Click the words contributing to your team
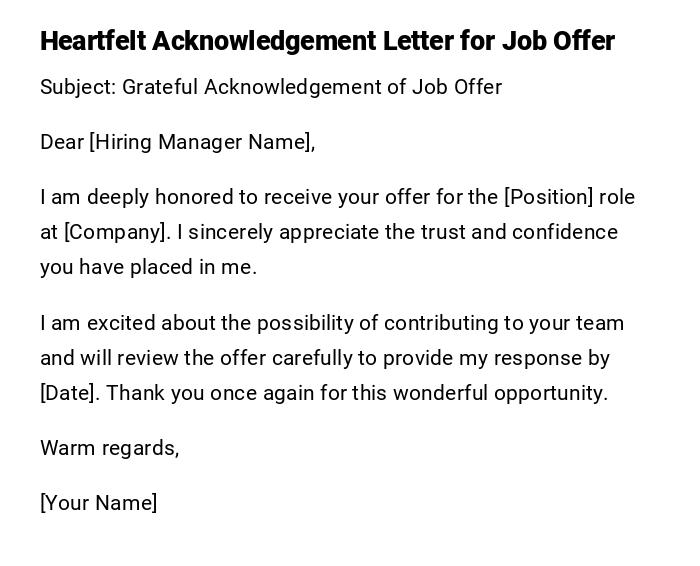700x566 pixels. (504, 323)
